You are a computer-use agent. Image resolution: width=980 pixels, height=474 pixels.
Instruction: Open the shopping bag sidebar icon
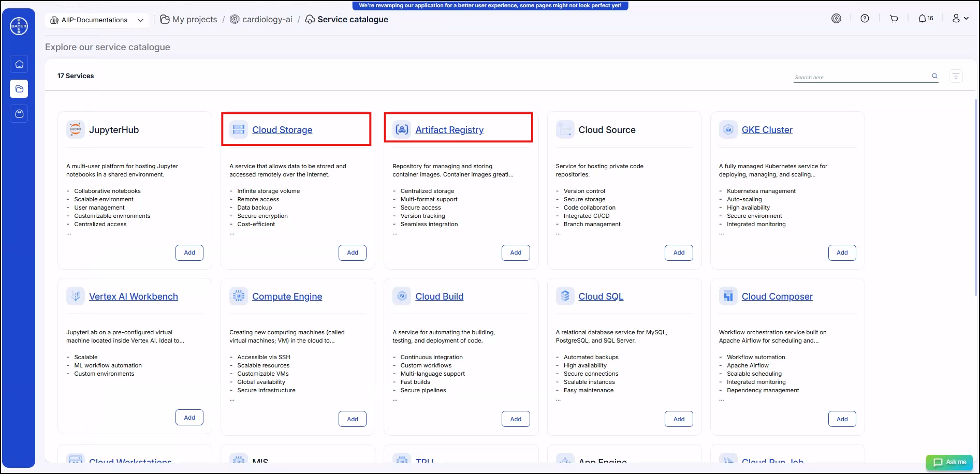[x=19, y=113]
